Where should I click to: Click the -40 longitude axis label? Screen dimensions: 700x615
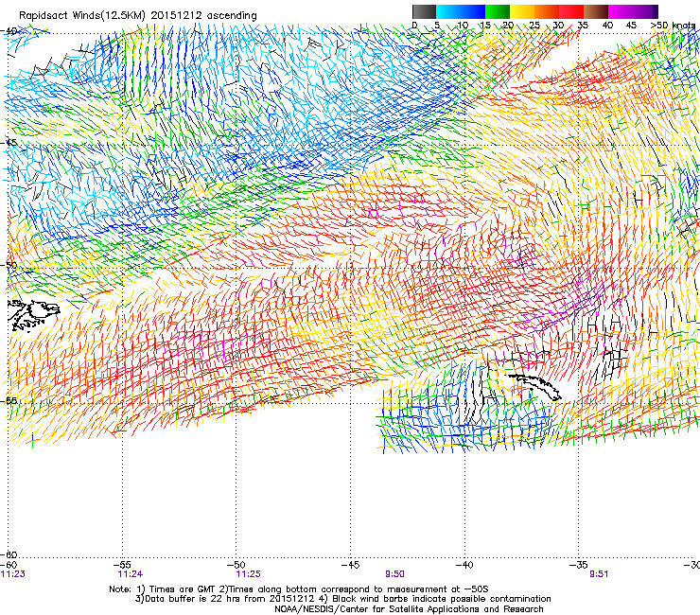[x=464, y=565]
